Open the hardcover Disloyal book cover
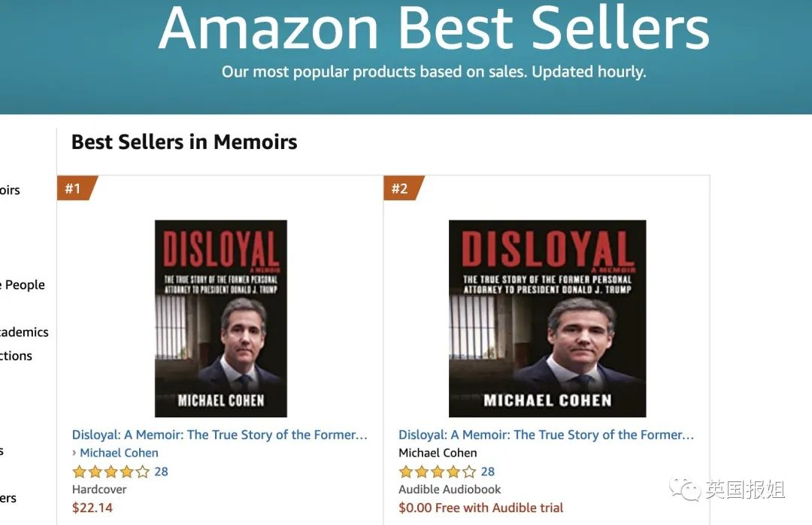Viewport: 812px width, 525px height. point(221,318)
